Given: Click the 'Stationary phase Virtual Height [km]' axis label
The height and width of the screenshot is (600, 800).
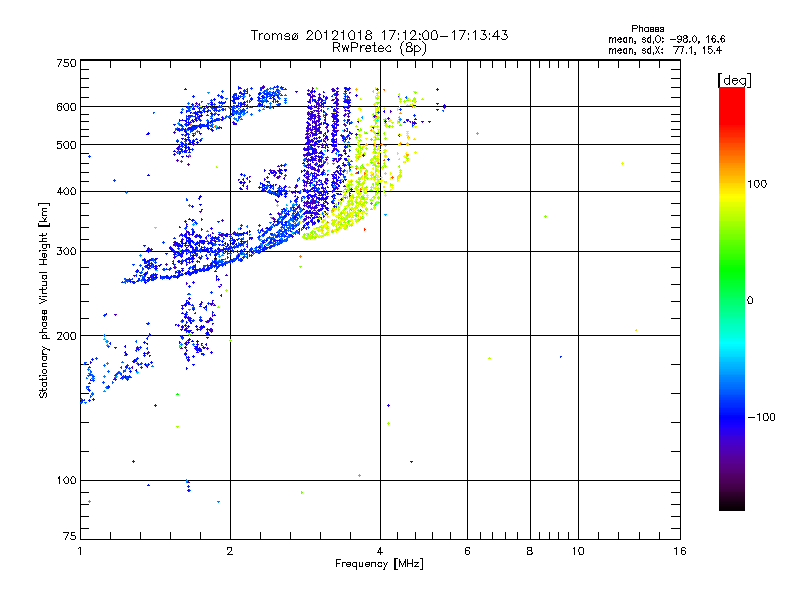Looking at the screenshot, I should [x=44, y=301].
